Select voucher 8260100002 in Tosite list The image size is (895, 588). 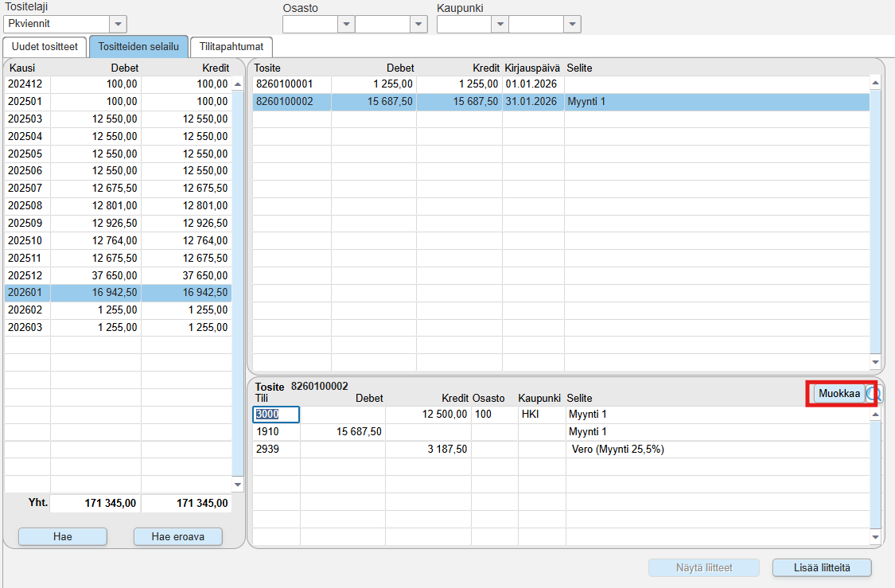click(x=561, y=102)
